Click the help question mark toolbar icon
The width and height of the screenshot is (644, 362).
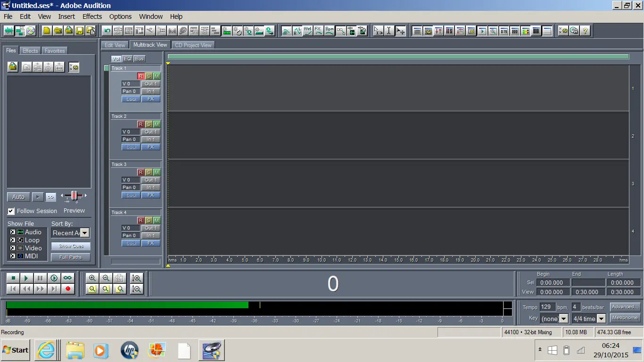click(x=585, y=31)
